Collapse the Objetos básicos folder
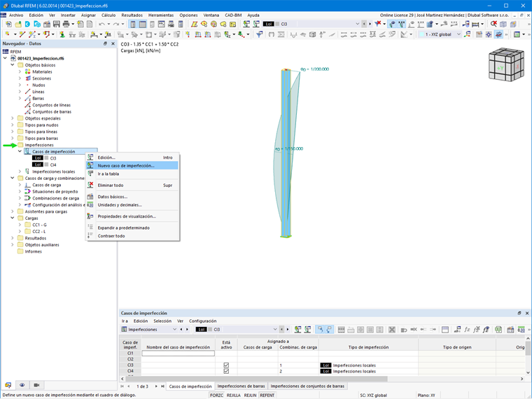The image size is (532, 399). pos(13,65)
